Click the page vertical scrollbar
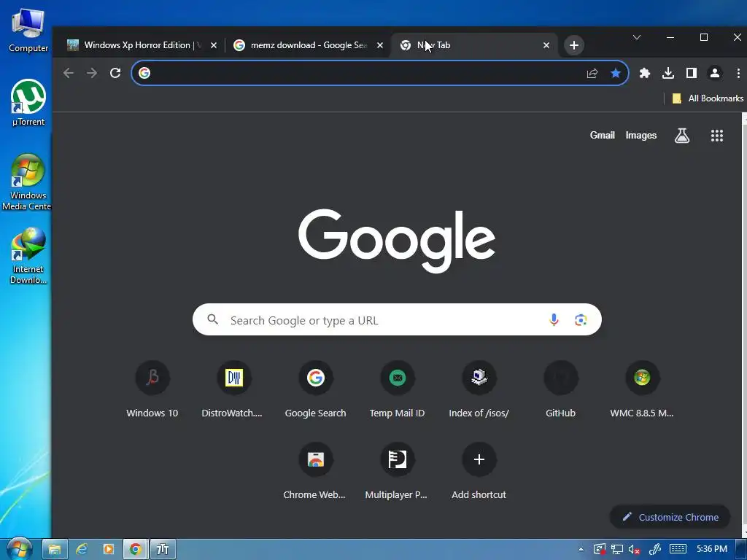Image resolution: width=747 pixels, height=560 pixels. pos(744,325)
